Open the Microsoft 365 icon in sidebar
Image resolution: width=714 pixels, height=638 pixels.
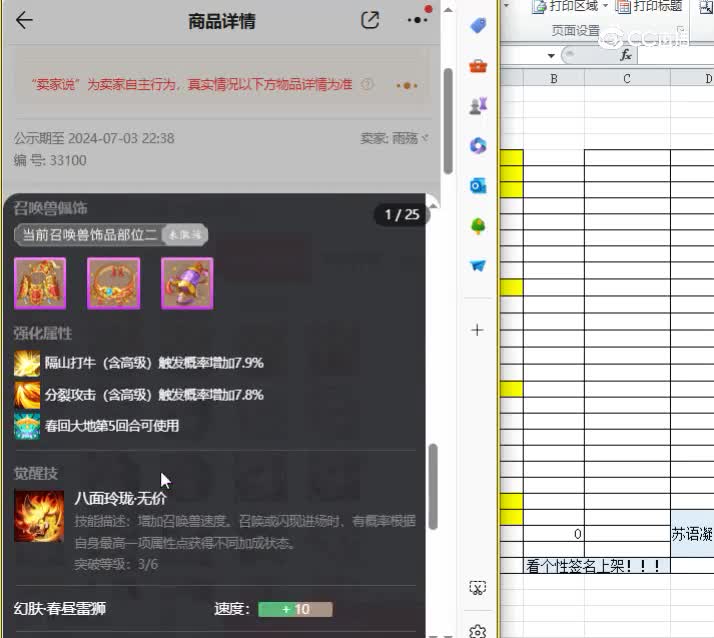478,146
